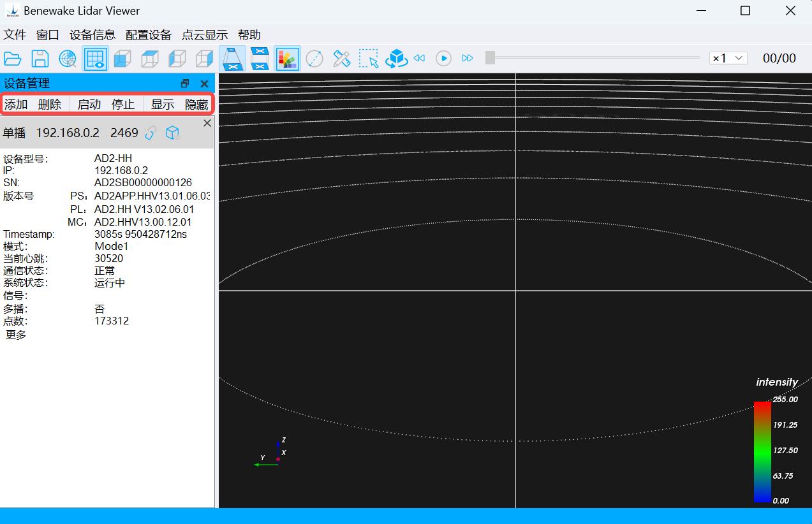
Task: Click the radar search device icon
Action: [68, 59]
